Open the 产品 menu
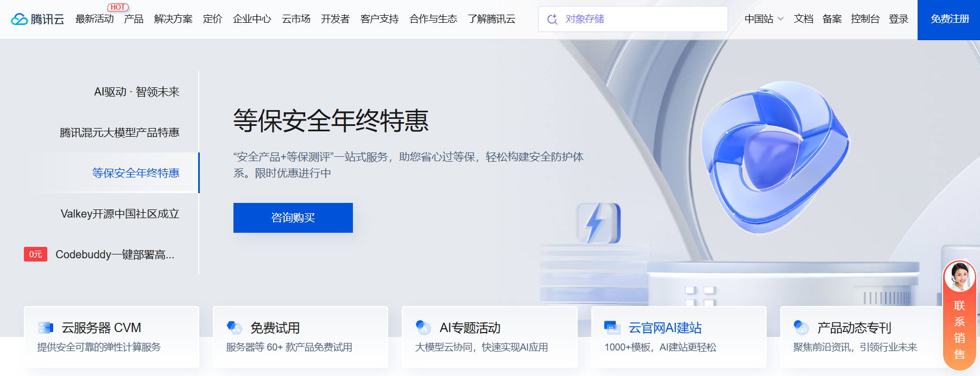 134,19
